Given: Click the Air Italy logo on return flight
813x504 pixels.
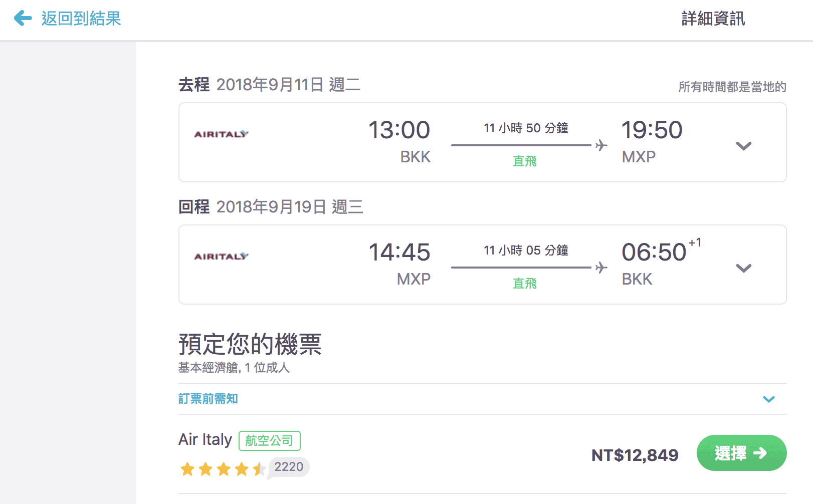Looking at the screenshot, I should 221,256.
